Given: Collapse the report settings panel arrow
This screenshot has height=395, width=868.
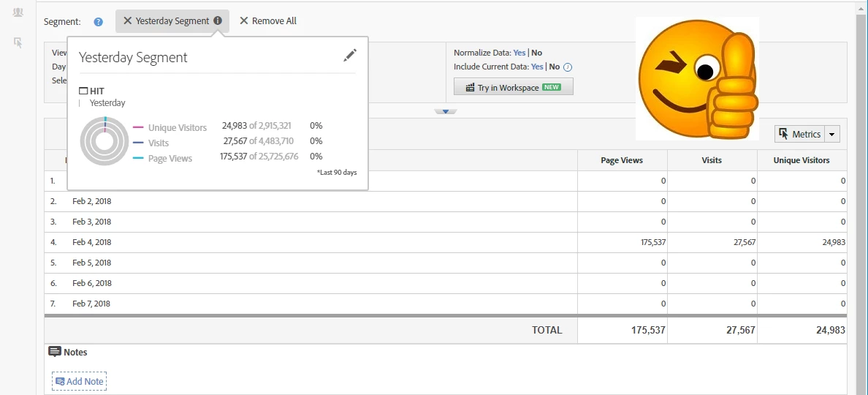Looking at the screenshot, I should (446, 111).
